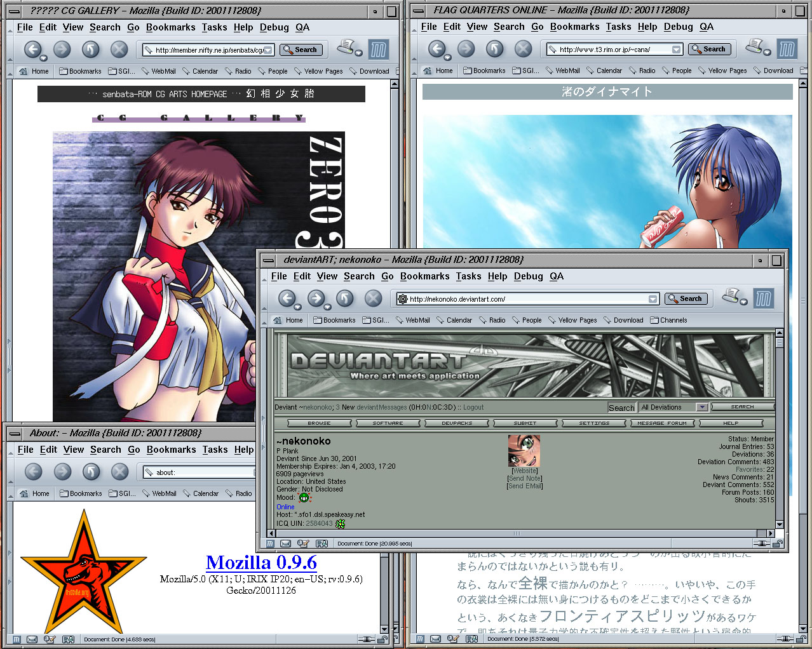
Task: Click Forward arrow in CG GALLERY window
Action: tap(62, 50)
